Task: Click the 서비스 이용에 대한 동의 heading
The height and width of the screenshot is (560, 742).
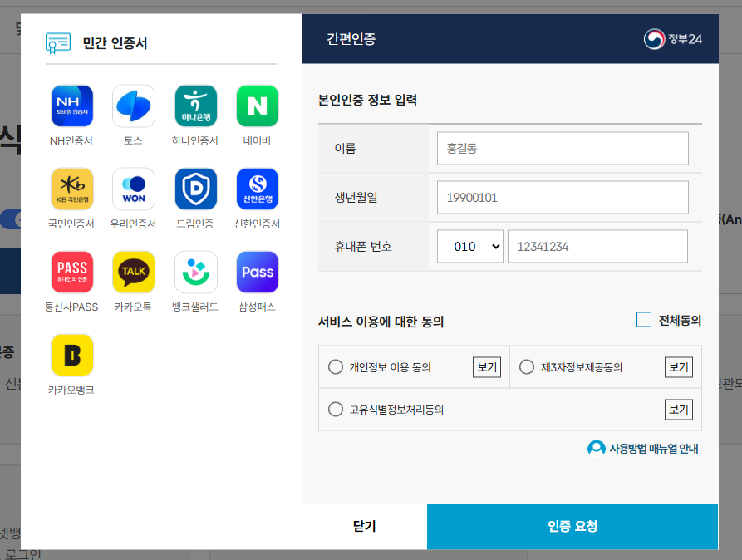Action: (381, 322)
